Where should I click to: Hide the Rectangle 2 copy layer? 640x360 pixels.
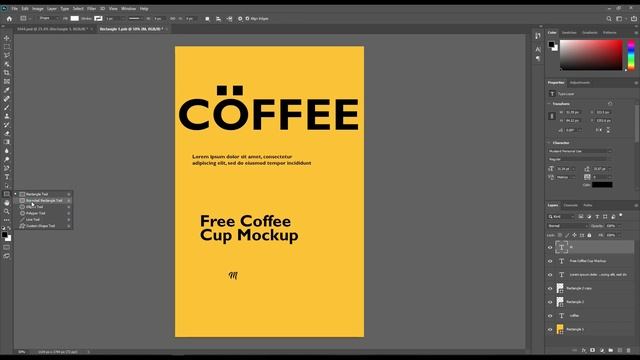[x=550, y=289]
